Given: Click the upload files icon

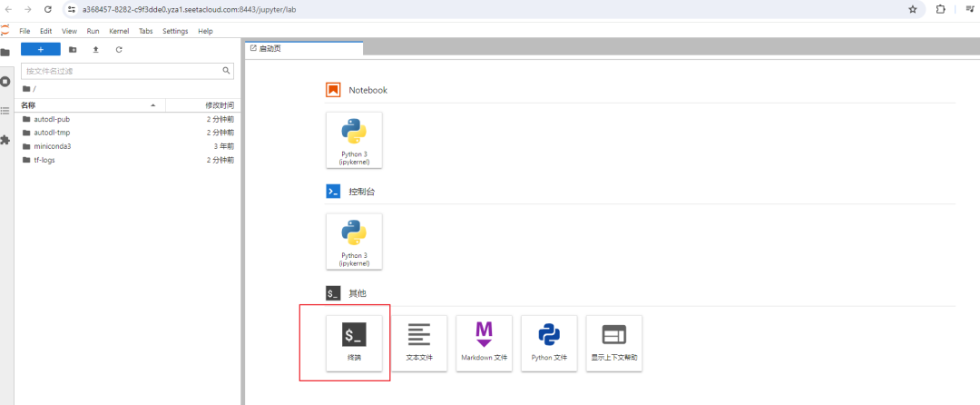Looking at the screenshot, I should (x=95, y=49).
